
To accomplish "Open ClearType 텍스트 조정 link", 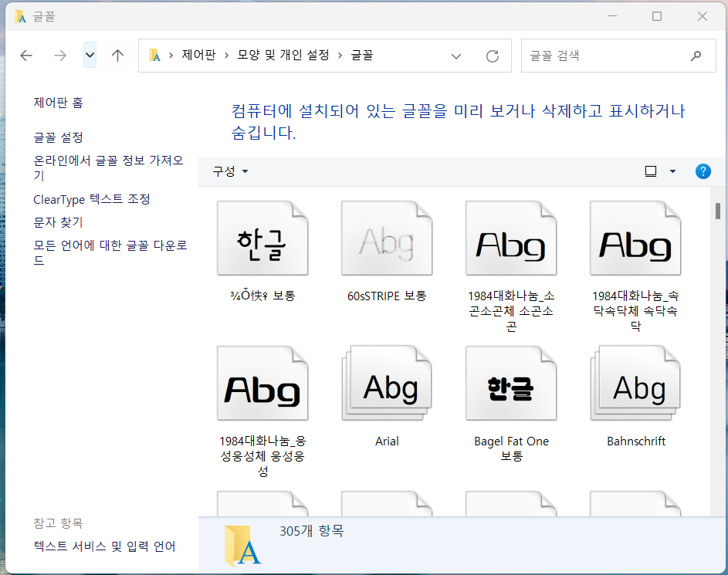I will (x=91, y=200).
